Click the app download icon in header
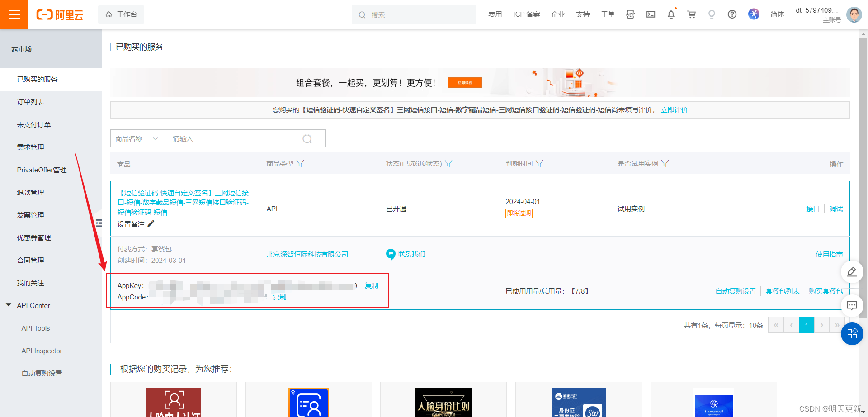This screenshot has width=868, height=417. tap(630, 14)
